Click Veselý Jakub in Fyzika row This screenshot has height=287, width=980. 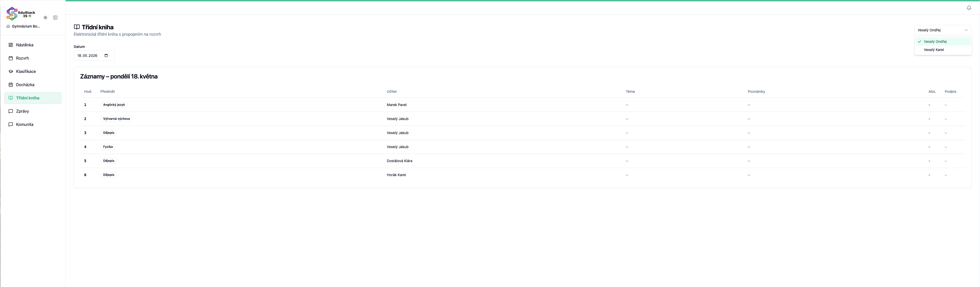pyautogui.click(x=398, y=147)
